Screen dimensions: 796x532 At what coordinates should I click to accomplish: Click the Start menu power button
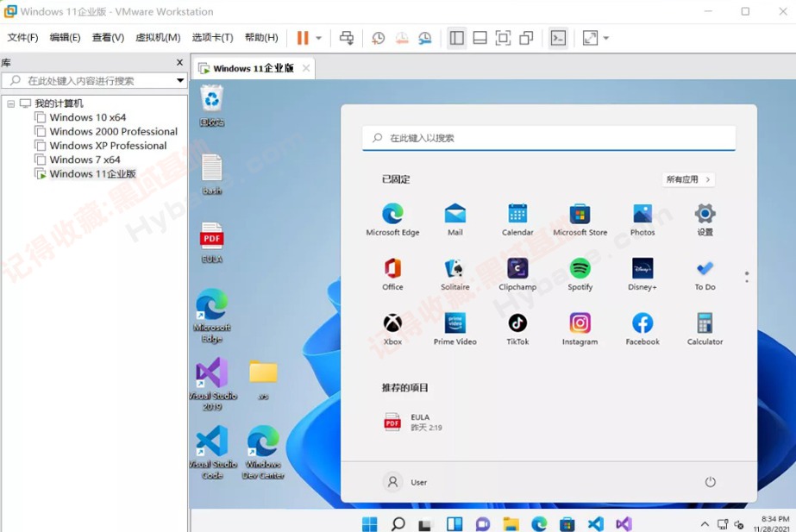[x=711, y=482]
